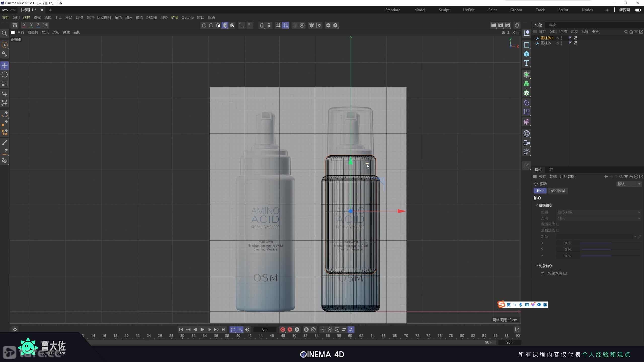Image resolution: width=644 pixels, height=362 pixels.
Task: Click the Light object icon
Action: coord(526,152)
